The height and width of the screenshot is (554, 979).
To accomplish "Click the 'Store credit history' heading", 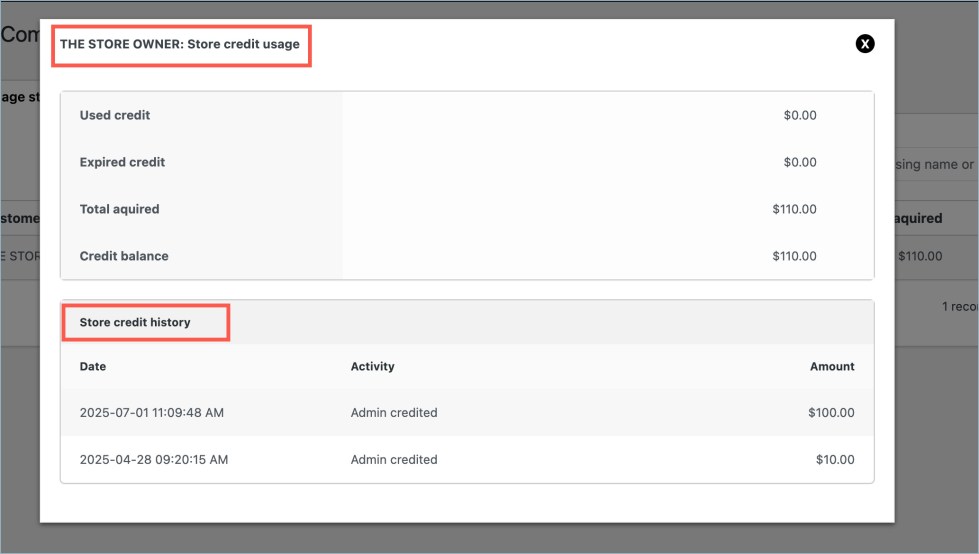I will pyautogui.click(x=135, y=322).
